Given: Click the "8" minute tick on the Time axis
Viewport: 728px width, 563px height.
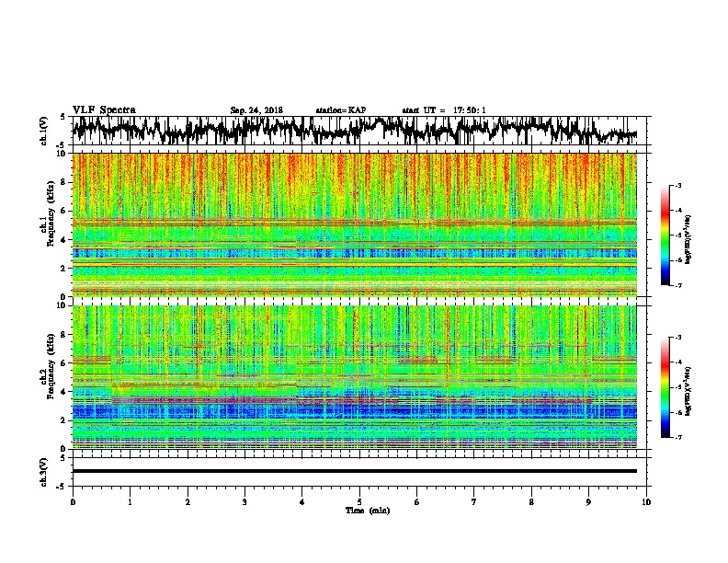Looking at the screenshot, I should click(531, 502).
